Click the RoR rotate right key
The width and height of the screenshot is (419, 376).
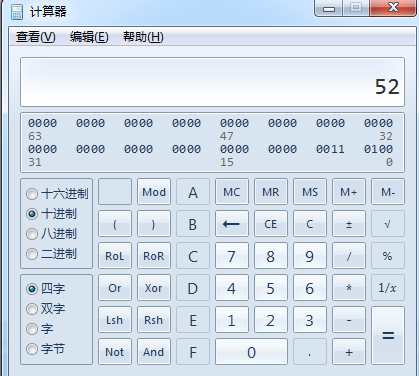[154, 256]
